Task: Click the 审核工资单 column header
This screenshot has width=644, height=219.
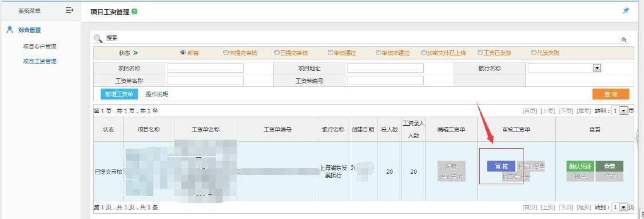Action: tap(516, 129)
